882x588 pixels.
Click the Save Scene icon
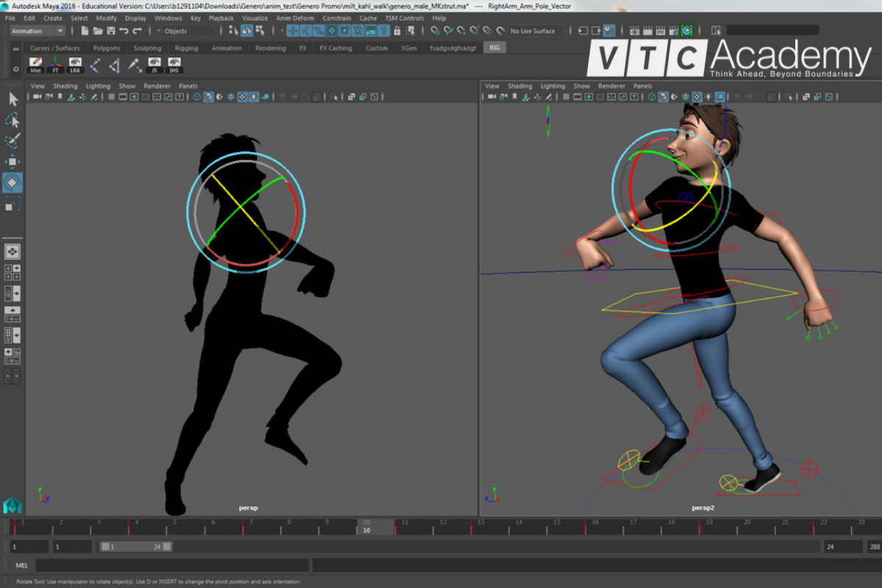[x=110, y=31]
